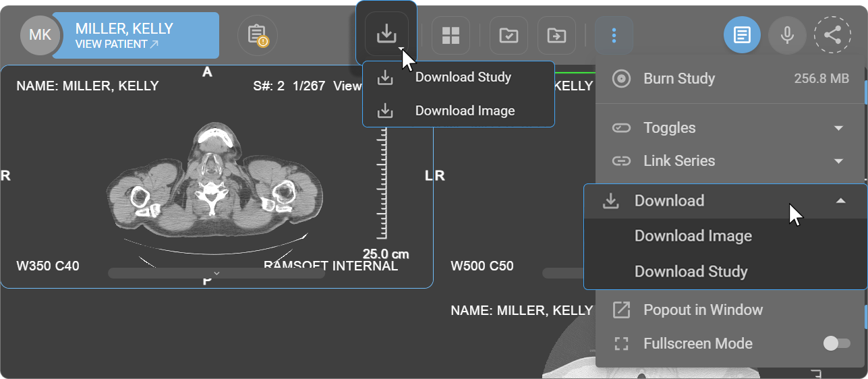Click the vertical measurement ruler scale
The image size is (868, 379).
click(383, 182)
